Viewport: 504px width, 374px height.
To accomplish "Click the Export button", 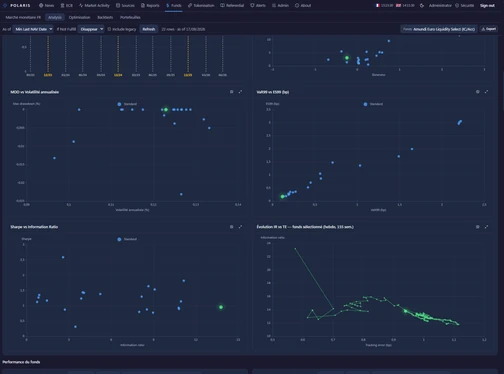I will 489,29.
